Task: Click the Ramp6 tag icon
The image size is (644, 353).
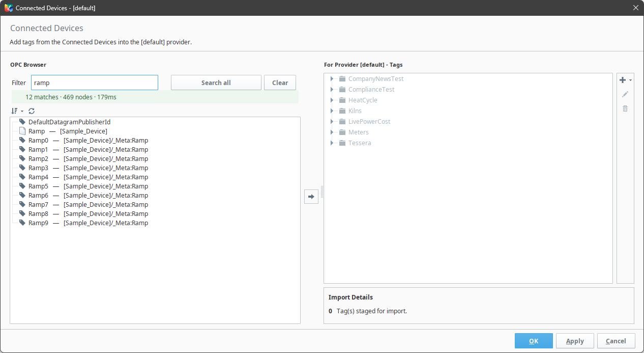Action: coord(22,195)
